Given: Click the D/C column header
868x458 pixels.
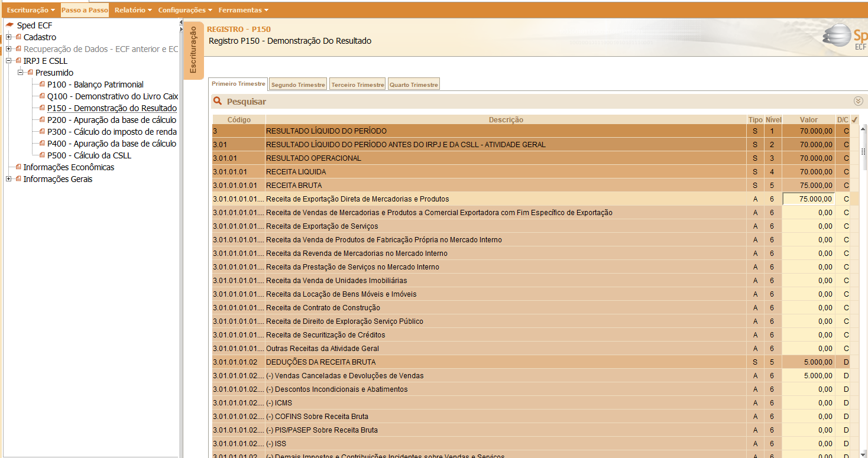Looking at the screenshot, I should click(843, 119).
